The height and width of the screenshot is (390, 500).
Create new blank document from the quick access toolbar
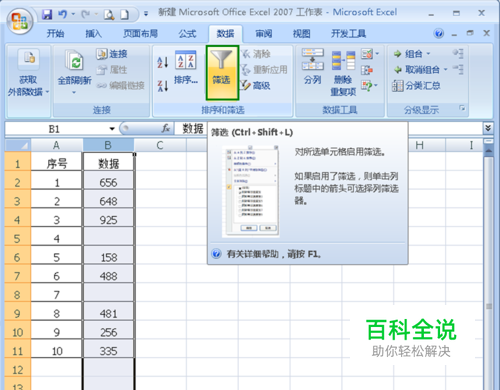[x=124, y=14]
